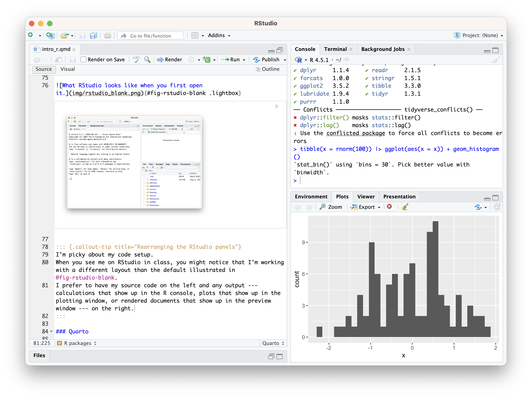Image resolution: width=532 pixels, height=399 pixels.
Task: Click the conflicted package link in console
Action: tap(356, 133)
